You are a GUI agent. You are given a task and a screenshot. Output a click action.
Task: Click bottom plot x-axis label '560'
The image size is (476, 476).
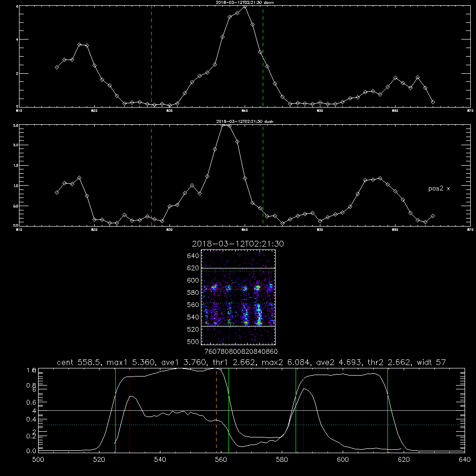pos(221,460)
